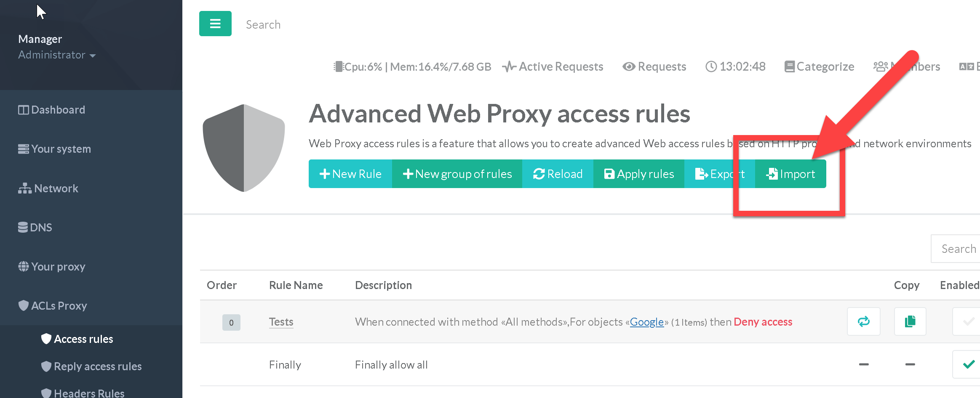The height and width of the screenshot is (398, 980).
Task: Click the large shield logo image
Action: click(244, 148)
